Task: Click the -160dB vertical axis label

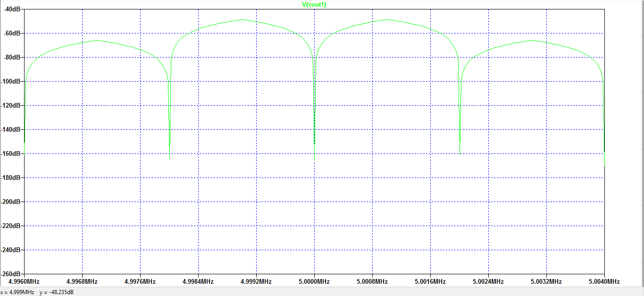Action: [10, 153]
